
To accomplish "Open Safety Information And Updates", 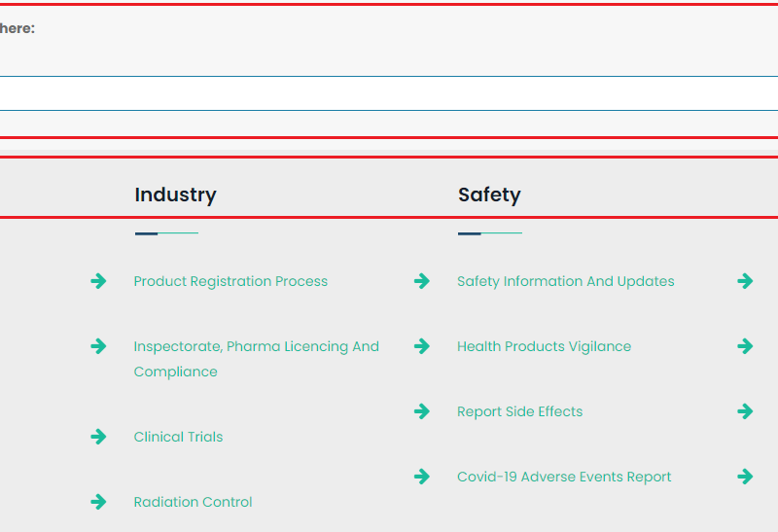I will point(565,281).
